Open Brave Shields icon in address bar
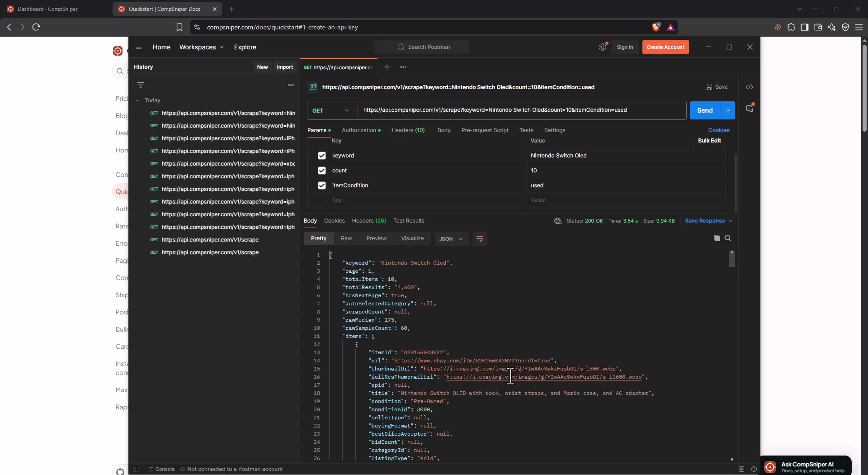868x475 pixels. point(656,27)
